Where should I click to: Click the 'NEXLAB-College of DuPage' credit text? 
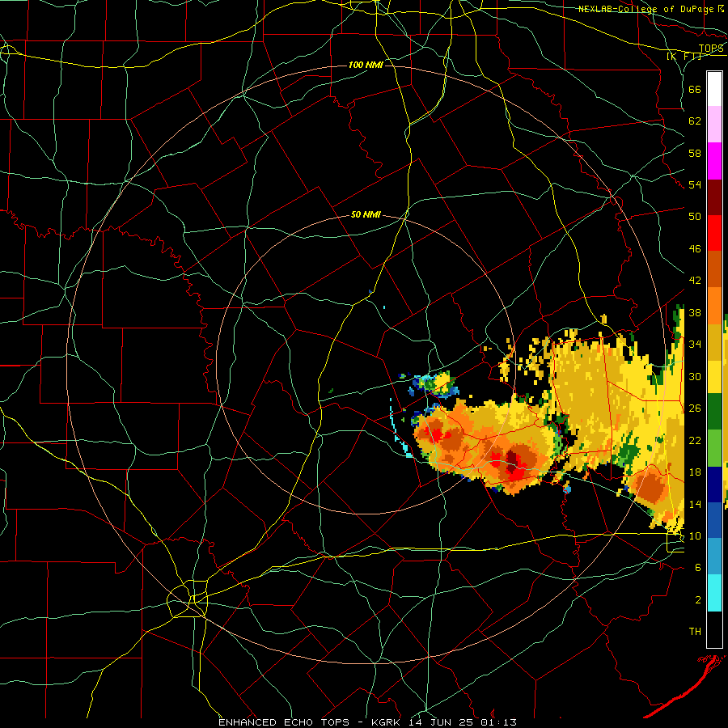(645, 9)
